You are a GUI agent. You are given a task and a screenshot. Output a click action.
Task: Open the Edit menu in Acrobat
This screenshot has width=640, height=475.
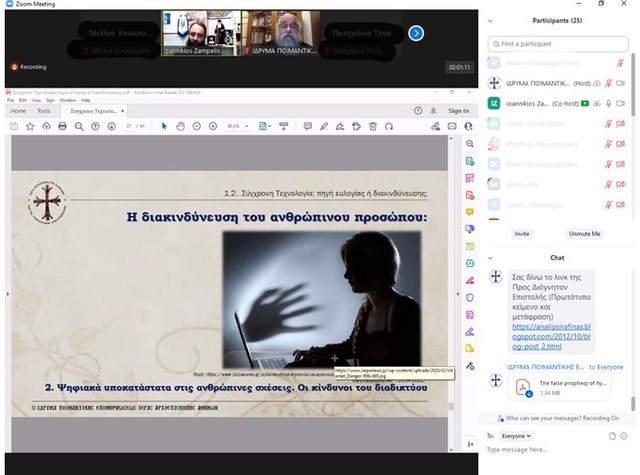coord(23,100)
